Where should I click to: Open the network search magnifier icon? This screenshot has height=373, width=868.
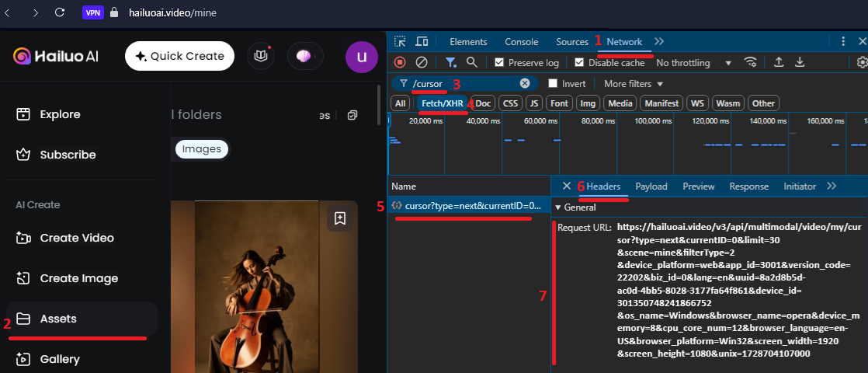point(471,62)
